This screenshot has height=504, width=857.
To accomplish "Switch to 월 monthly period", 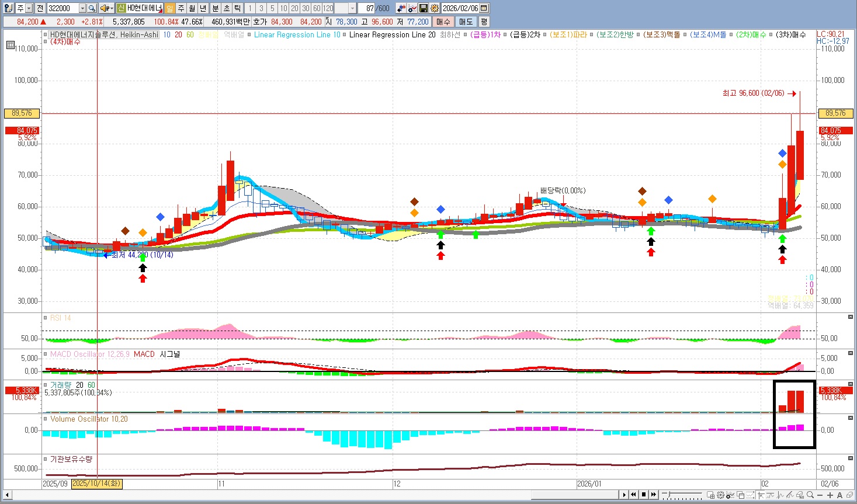I will point(192,8).
